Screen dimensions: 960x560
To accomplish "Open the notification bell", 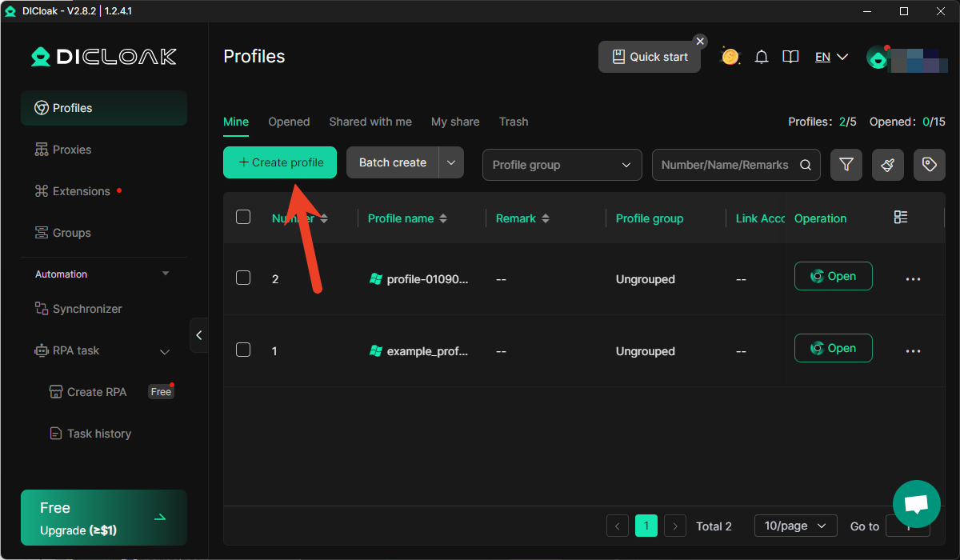I will click(x=762, y=57).
